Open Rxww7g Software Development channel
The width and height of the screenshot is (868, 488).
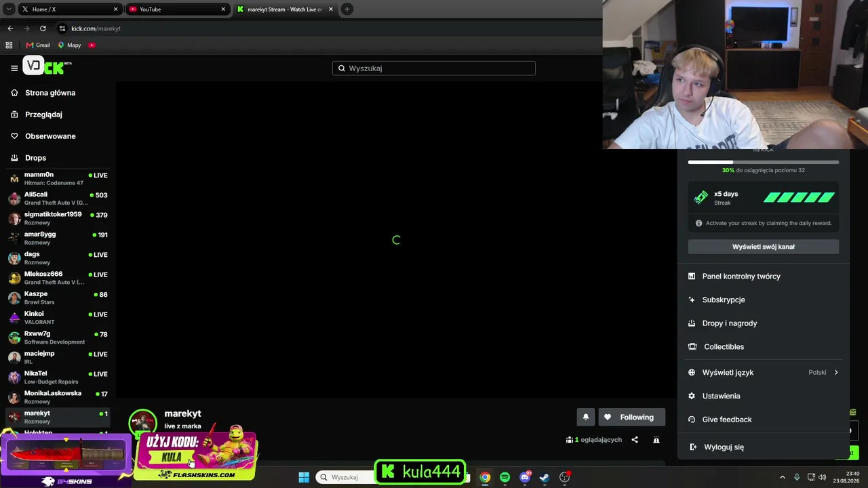point(58,338)
